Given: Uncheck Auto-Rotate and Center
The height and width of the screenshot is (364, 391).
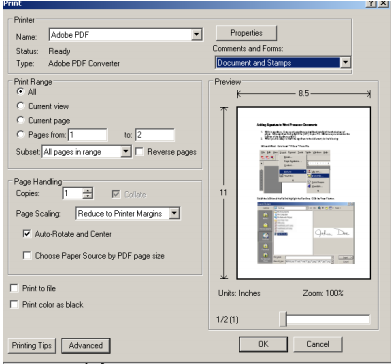Looking at the screenshot, I should [27, 234].
